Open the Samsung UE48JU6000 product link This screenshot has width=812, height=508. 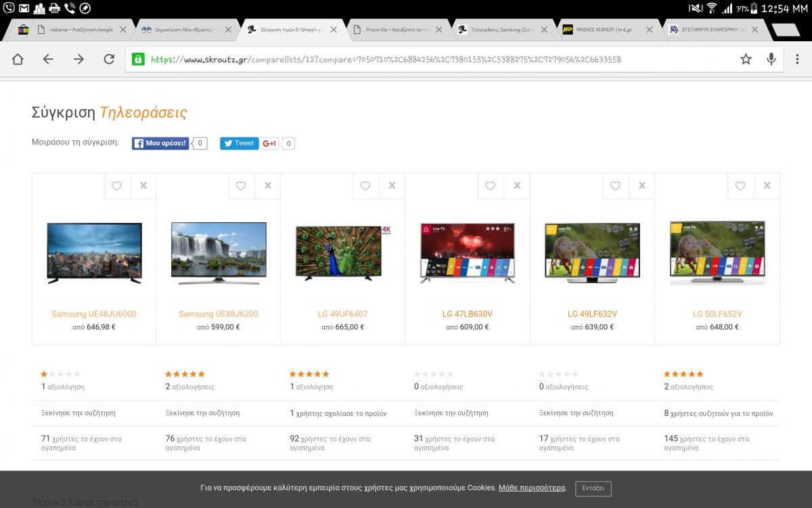coord(94,314)
